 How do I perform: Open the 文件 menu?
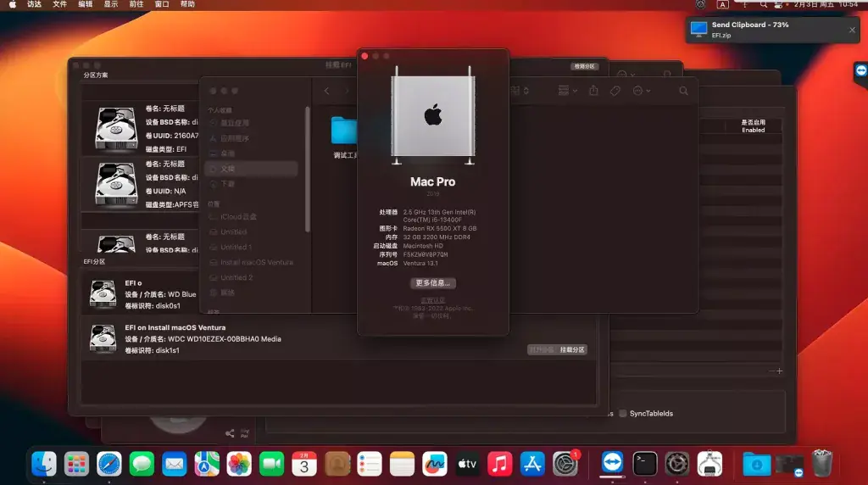pos(60,4)
